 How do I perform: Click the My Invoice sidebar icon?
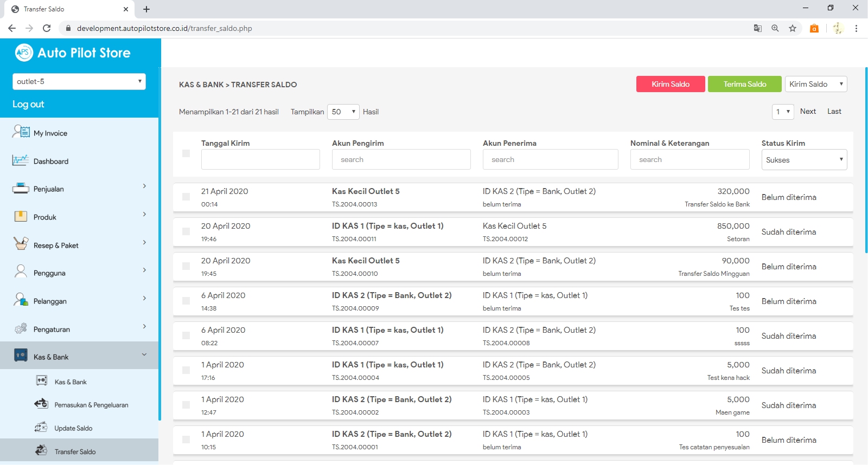21,132
